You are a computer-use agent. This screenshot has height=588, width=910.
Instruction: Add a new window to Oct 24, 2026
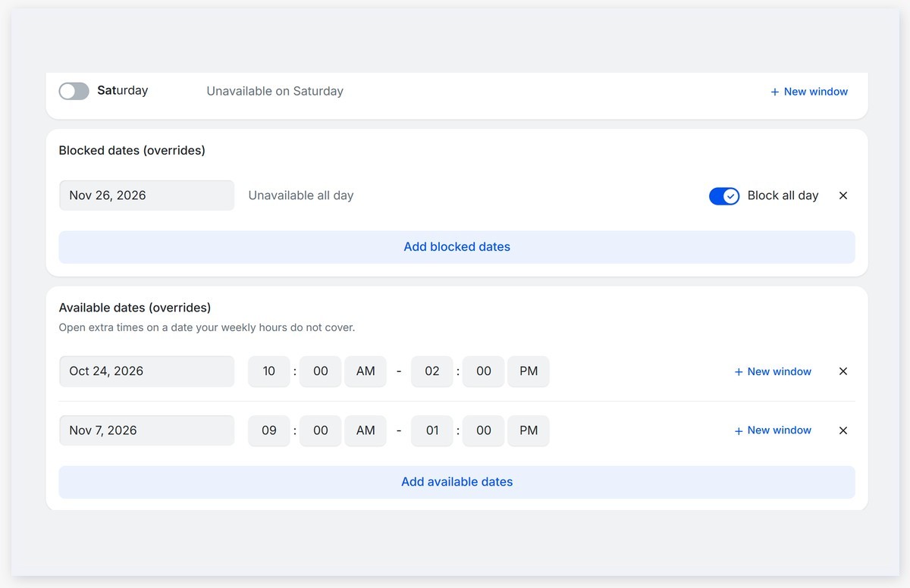[x=773, y=372]
